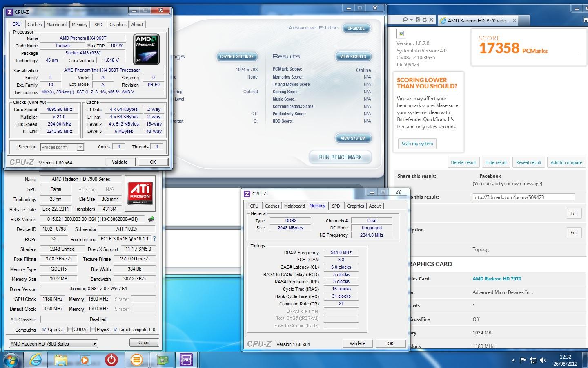
Task: Open Windows Explorer folder in taskbar
Action: pos(61,360)
